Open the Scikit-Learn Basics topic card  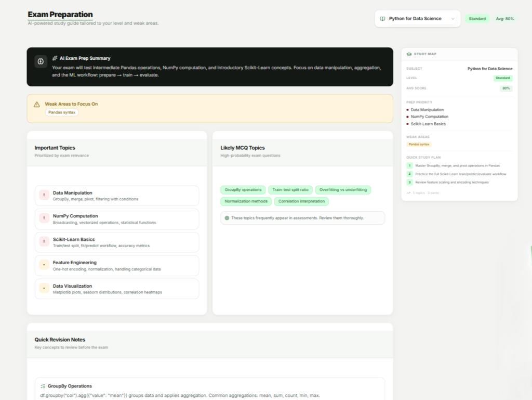(x=117, y=242)
